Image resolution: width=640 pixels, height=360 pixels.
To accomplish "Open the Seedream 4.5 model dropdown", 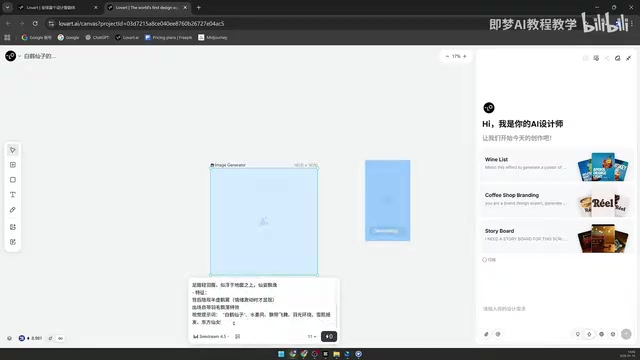I will (x=211, y=337).
